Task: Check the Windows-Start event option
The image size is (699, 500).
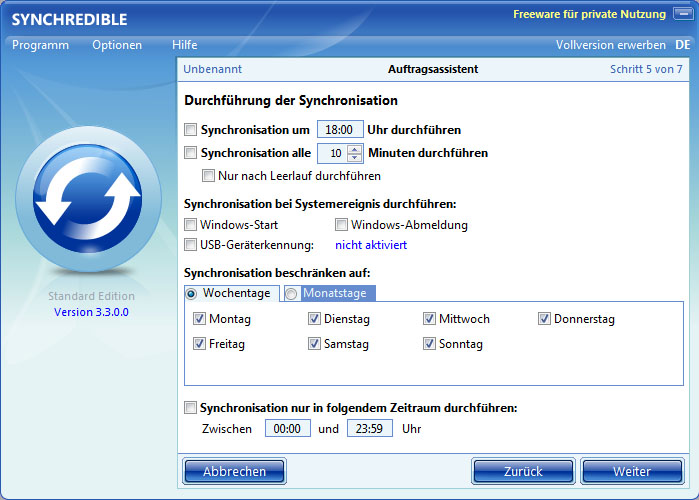Action: (x=190, y=225)
